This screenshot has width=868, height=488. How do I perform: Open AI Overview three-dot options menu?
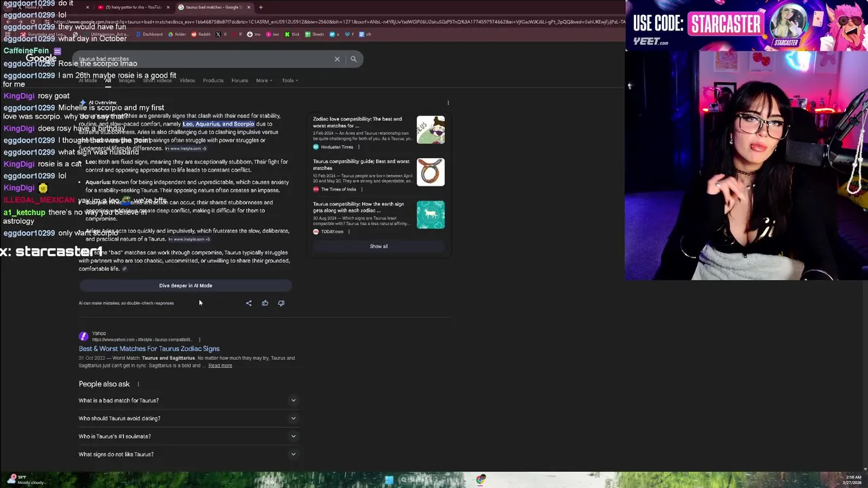pos(448,103)
